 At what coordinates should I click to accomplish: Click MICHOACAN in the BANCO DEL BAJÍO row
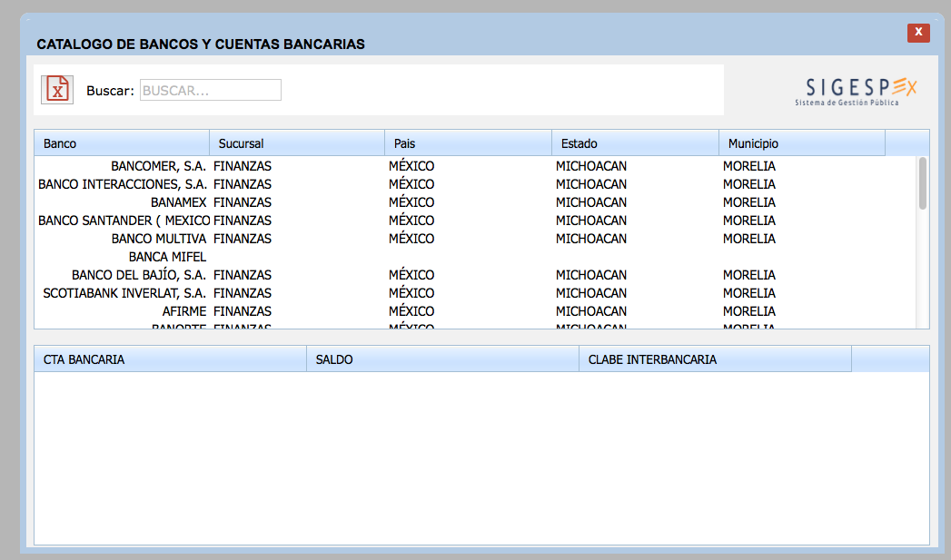[x=591, y=275]
